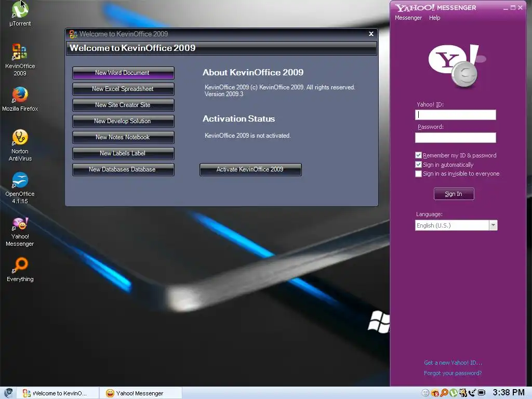Click the Norton warning tray icon
532x399 pixels.
pos(435,393)
